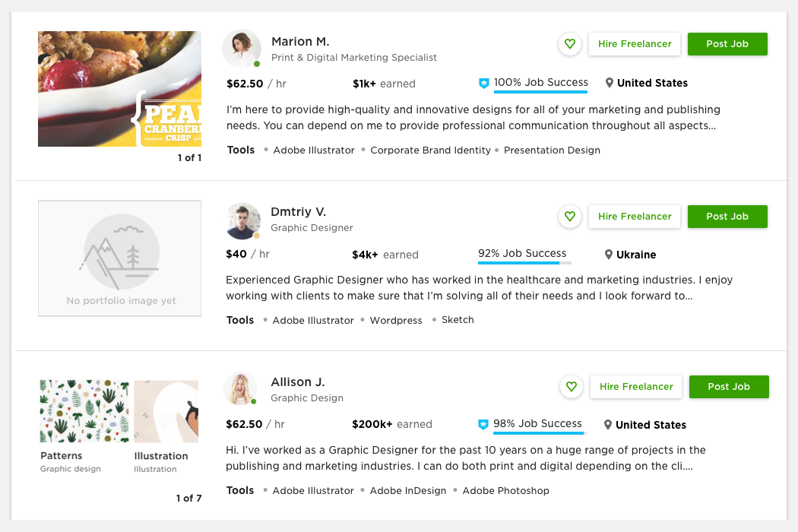
Task: Click the No portfolio image placeholder
Action: click(120, 258)
